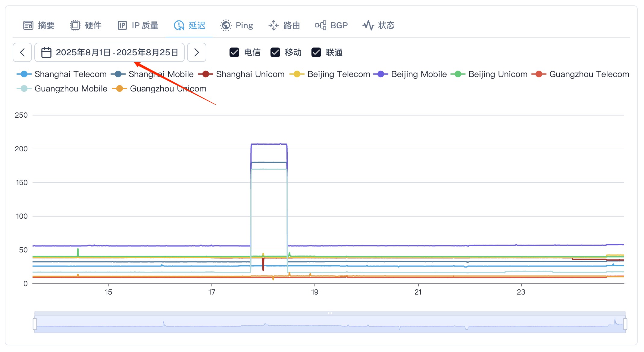This screenshot has width=644, height=352.
Task: Open the date range picker field
Action: click(x=117, y=52)
